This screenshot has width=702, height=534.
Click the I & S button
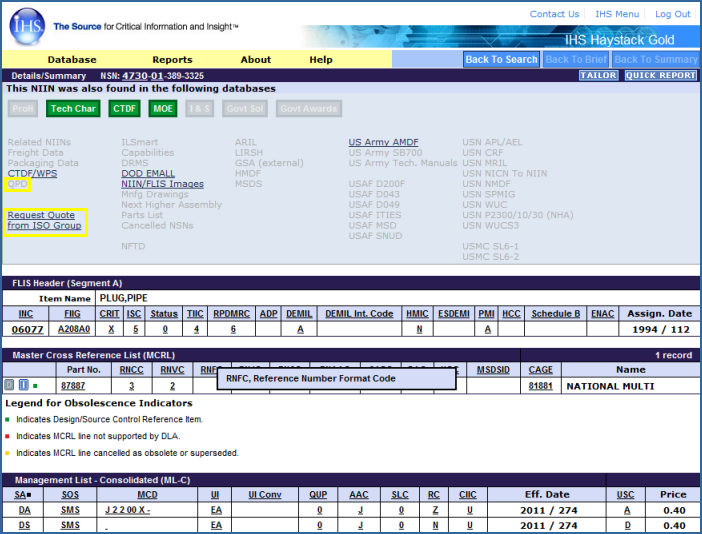click(x=200, y=109)
